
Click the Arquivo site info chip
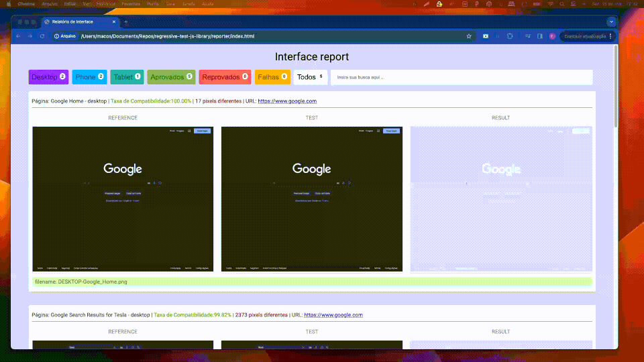click(65, 36)
